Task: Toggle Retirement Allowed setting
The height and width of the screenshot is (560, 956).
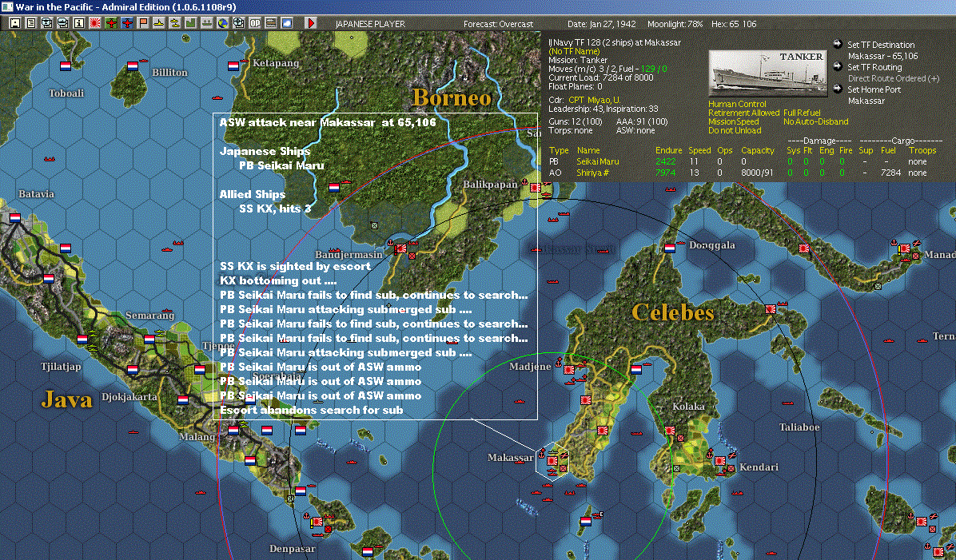Action: coord(744,113)
